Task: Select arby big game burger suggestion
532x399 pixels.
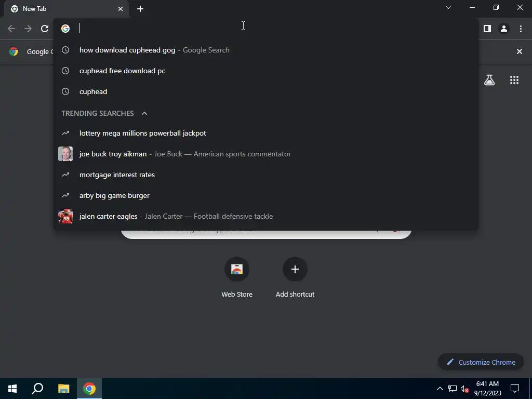Action: (266, 196)
